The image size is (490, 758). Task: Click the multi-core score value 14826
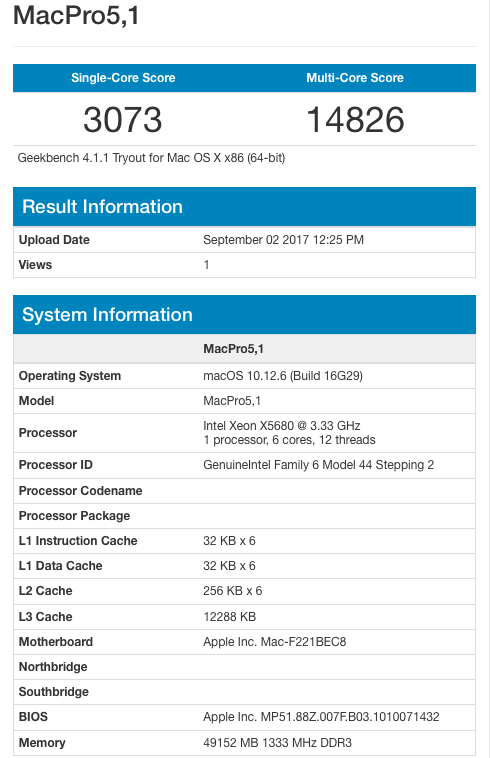click(x=355, y=119)
